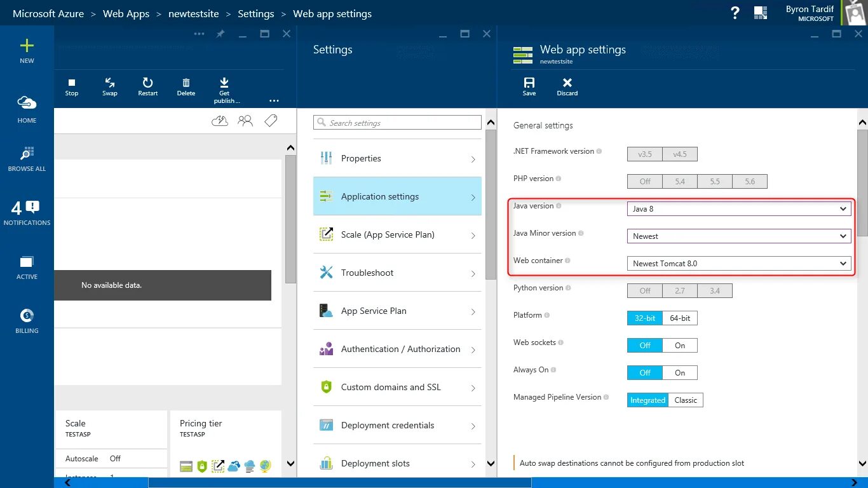Open Java version dropdown
This screenshot has width=868, height=488.
739,208
